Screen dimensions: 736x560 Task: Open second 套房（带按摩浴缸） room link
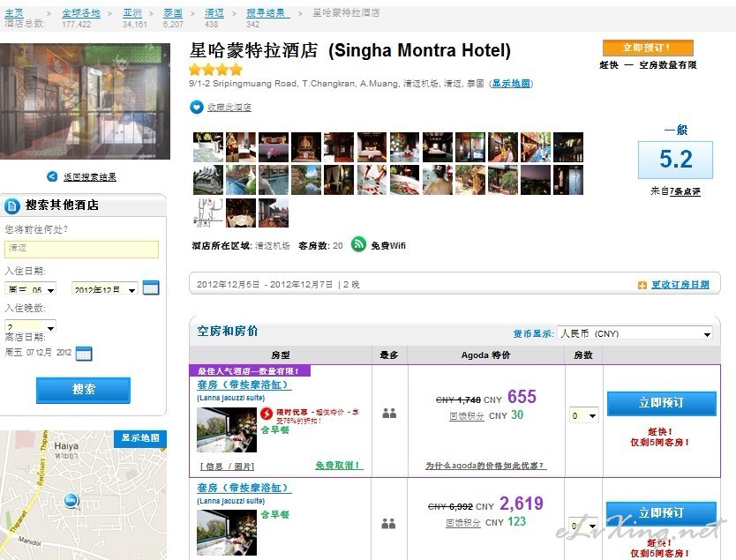tap(244, 489)
